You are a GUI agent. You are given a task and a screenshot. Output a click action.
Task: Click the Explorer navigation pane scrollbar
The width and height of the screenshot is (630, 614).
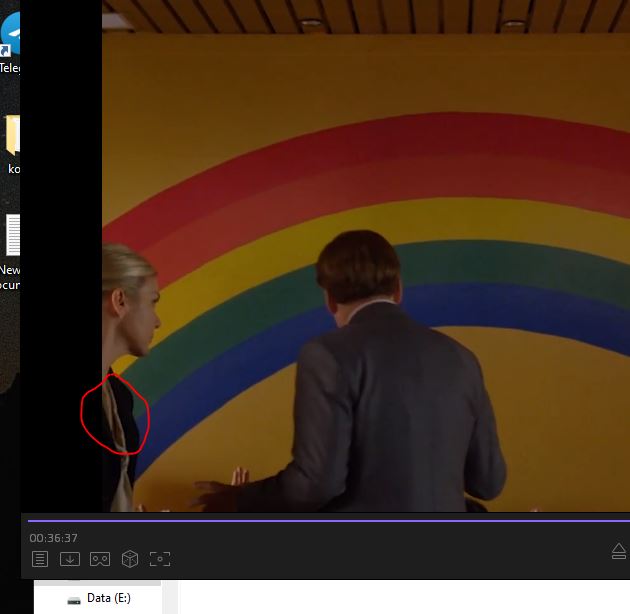171,597
